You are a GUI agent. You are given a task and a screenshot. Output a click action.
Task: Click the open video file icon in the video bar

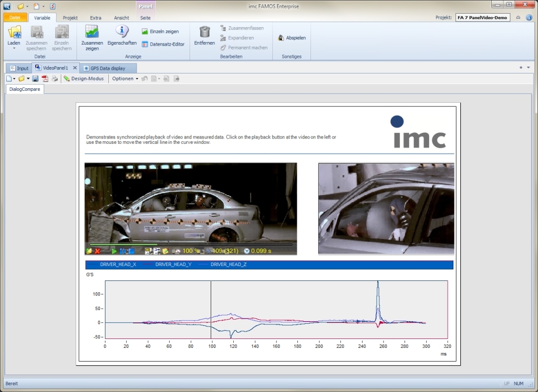tap(89, 251)
